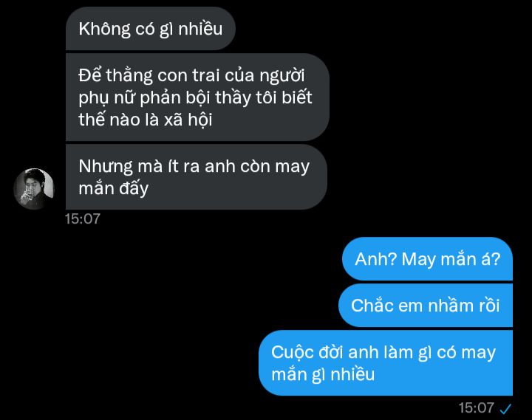Click the 15:07 timestamp under sent messages
The height and width of the screenshot is (420, 532).
point(476,408)
